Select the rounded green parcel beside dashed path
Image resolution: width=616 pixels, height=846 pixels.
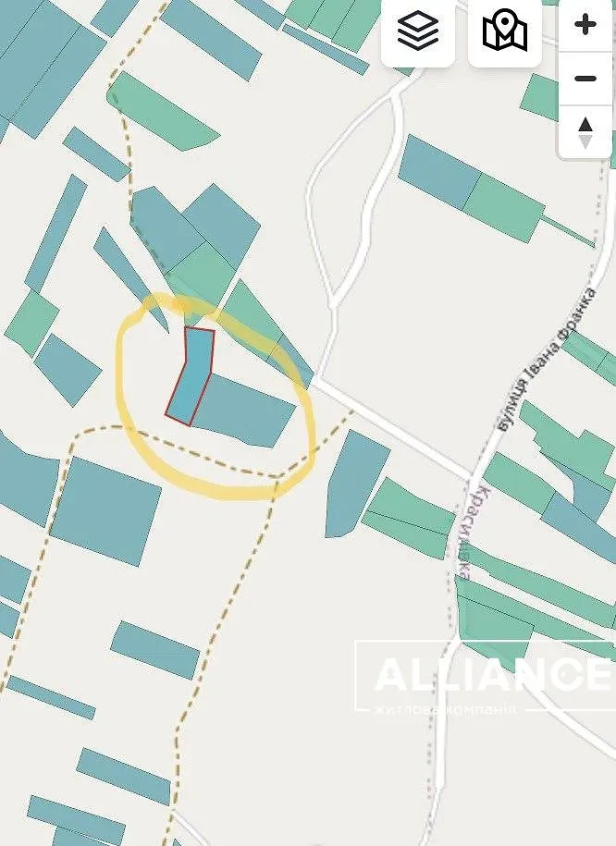(160, 112)
